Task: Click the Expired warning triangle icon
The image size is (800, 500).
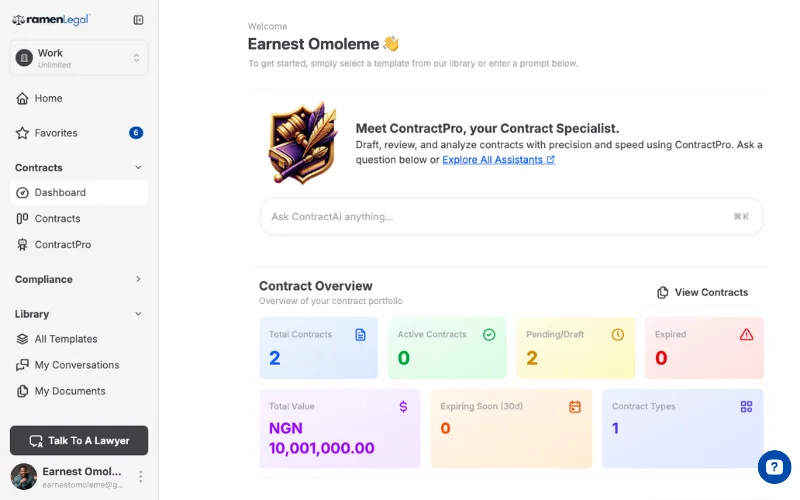Action: (746, 335)
